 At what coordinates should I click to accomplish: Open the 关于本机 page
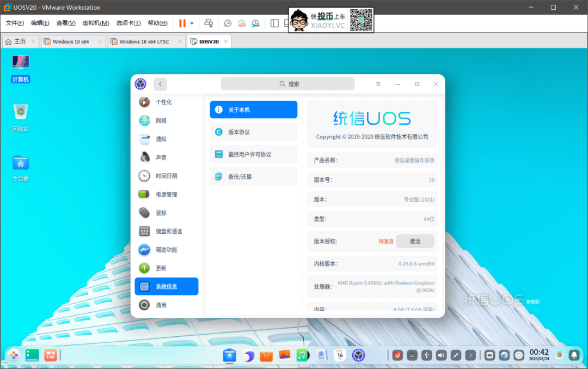(x=254, y=110)
